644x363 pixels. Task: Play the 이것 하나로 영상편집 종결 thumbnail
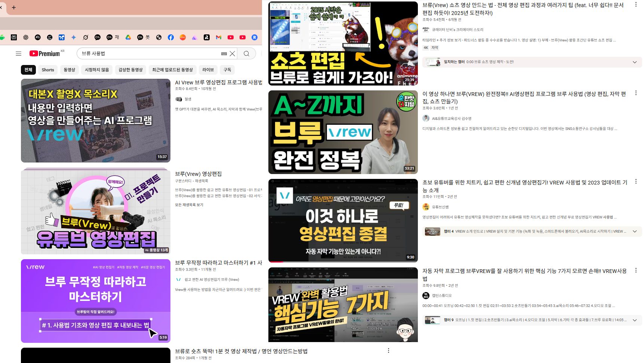click(x=343, y=221)
